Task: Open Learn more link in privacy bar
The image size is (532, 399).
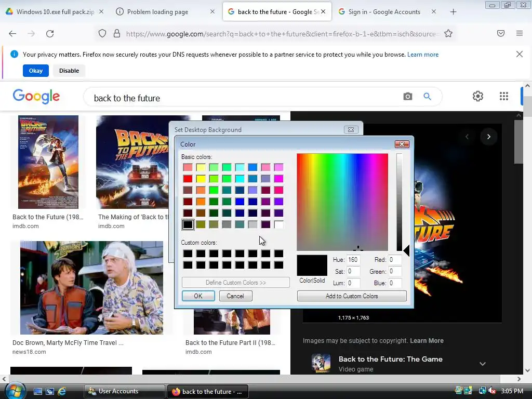Action: (x=423, y=54)
